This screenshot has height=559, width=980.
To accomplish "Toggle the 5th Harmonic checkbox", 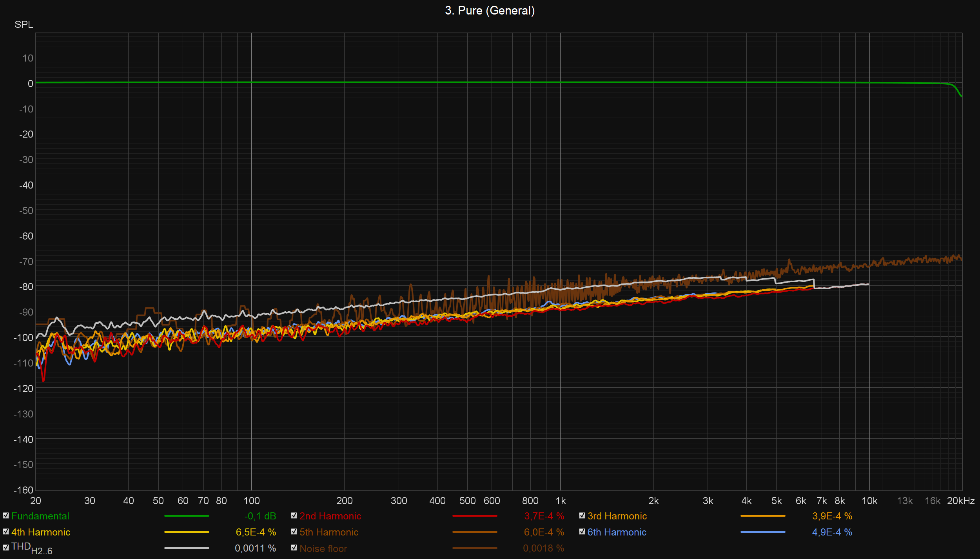I will (294, 532).
